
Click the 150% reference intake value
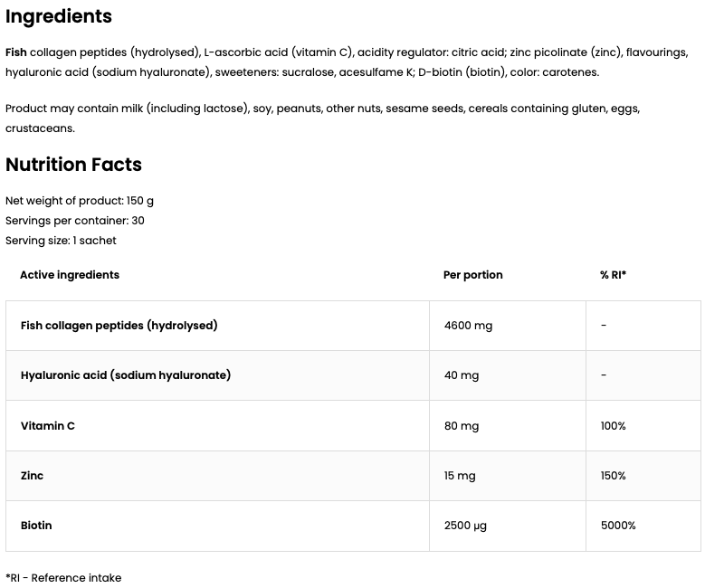click(x=613, y=476)
